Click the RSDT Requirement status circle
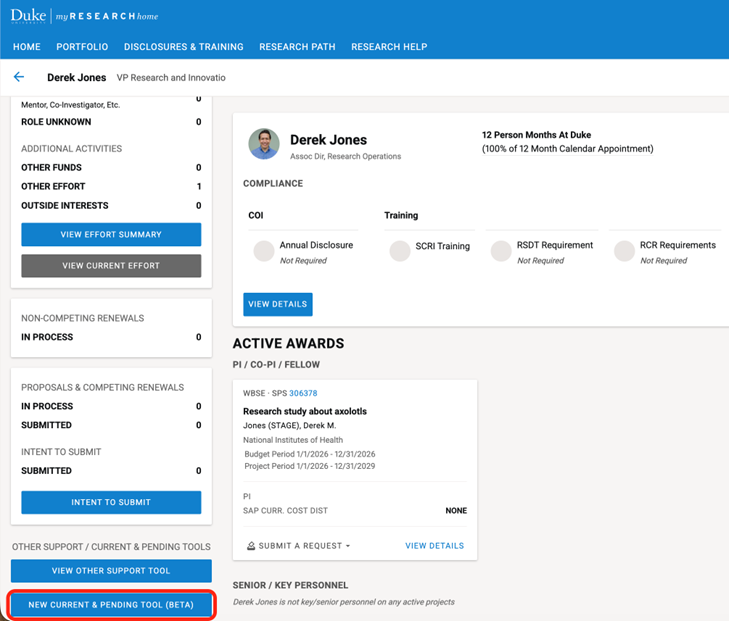729x621 pixels. click(501, 251)
